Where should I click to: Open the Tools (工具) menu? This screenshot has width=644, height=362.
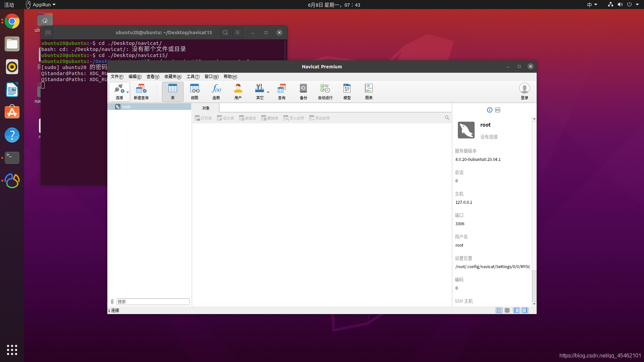click(193, 76)
